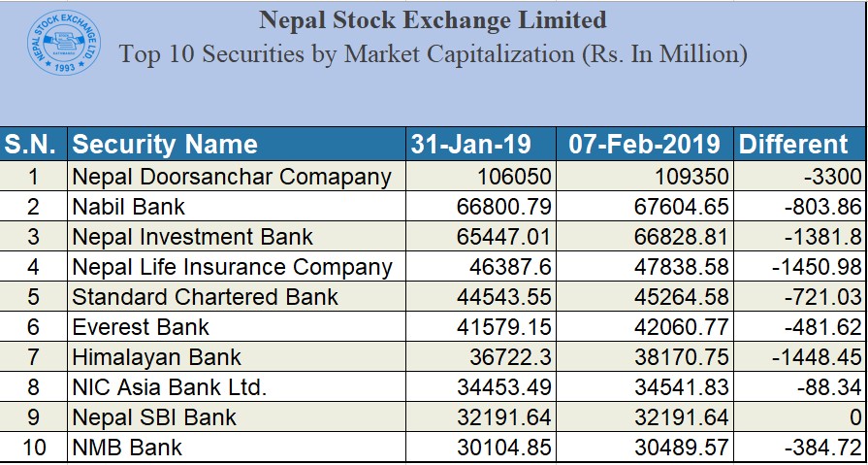Click the Nepal Stock Exchange Limited title
868x465 pixels.
point(433,20)
